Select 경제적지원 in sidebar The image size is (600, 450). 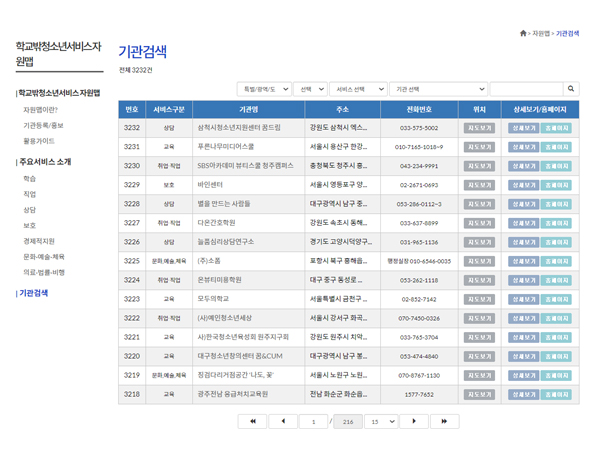[39, 241]
